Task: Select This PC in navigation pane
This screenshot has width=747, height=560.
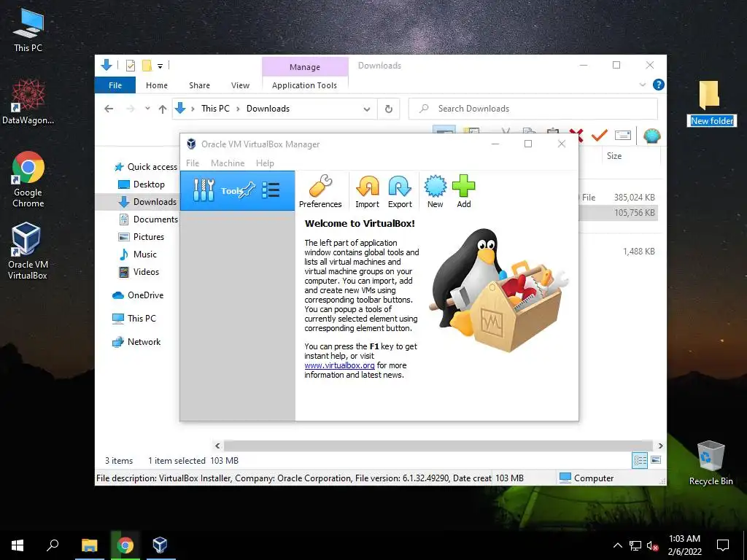Action: point(134,319)
